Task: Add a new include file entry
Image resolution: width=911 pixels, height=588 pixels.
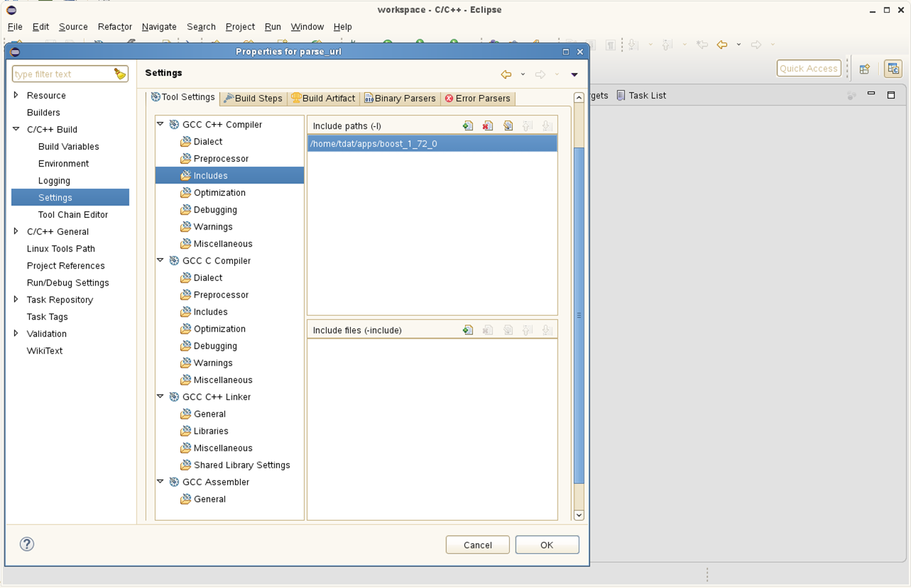Action: pyautogui.click(x=467, y=330)
